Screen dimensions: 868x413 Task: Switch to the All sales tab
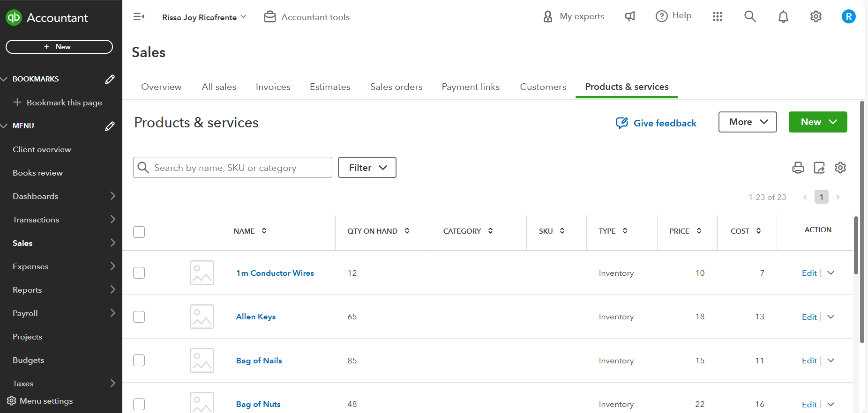(219, 87)
